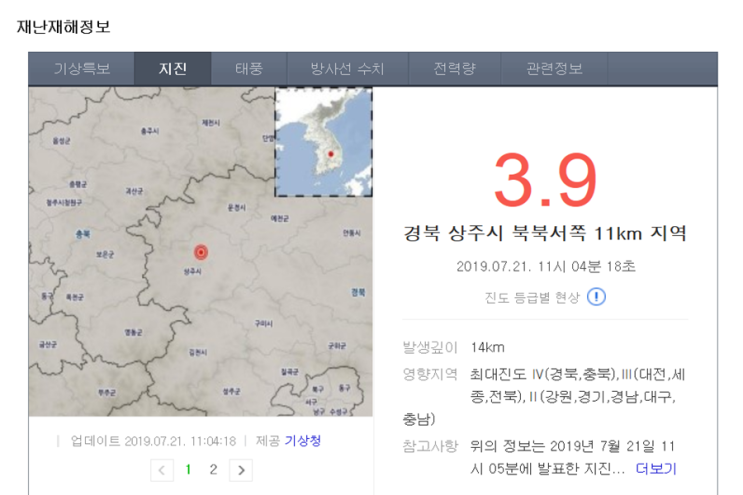Select the 지진 tab
Viewport: 743px width, 495px height.
click(172, 69)
